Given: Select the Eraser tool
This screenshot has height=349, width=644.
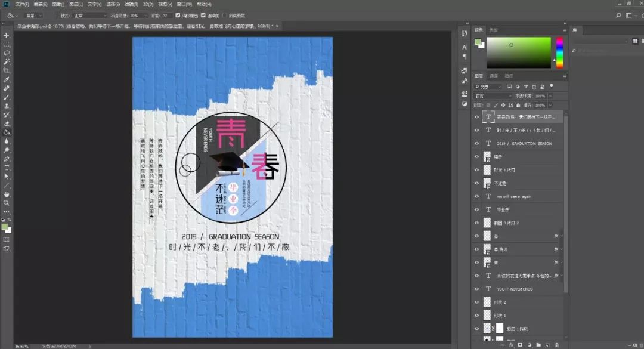Looking at the screenshot, I should (x=6, y=123).
